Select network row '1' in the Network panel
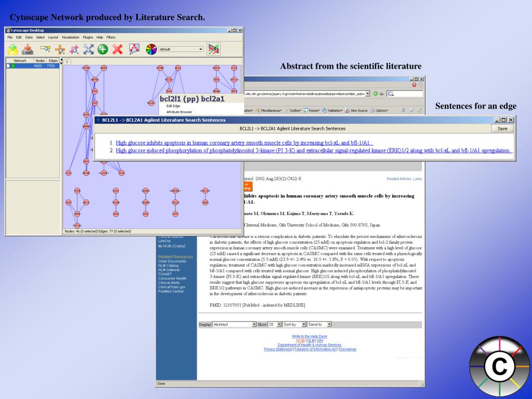 (x=33, y=66)
